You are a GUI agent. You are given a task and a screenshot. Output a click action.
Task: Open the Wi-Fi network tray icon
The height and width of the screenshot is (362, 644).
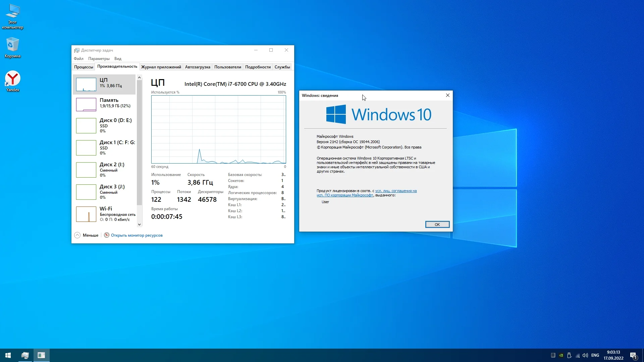(x=578, y=355)
